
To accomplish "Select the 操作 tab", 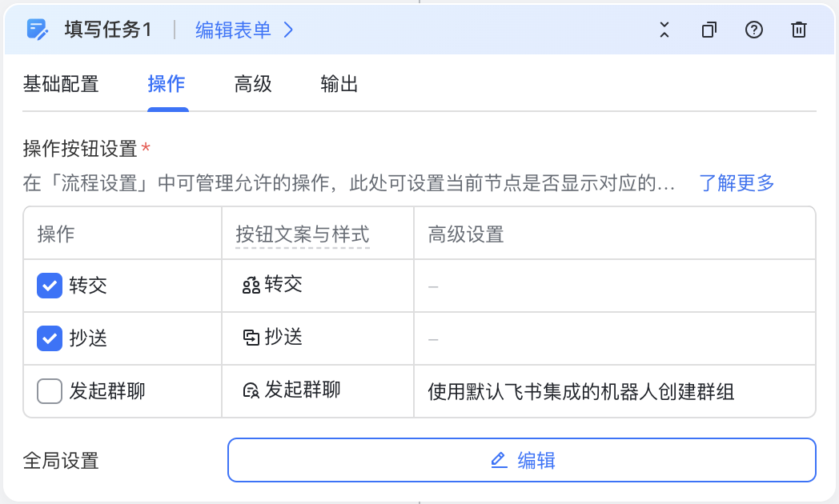I will [167, 84].
